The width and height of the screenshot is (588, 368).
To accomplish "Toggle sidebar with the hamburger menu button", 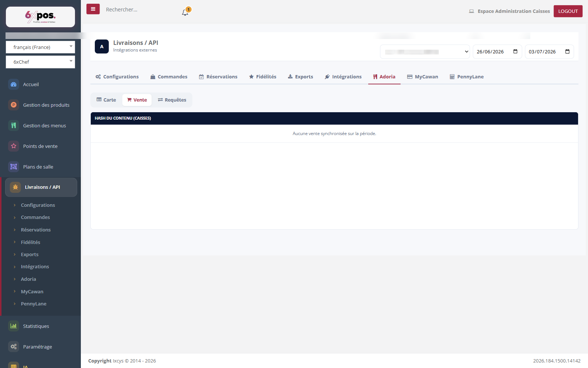I will click(x=93, y=9).
